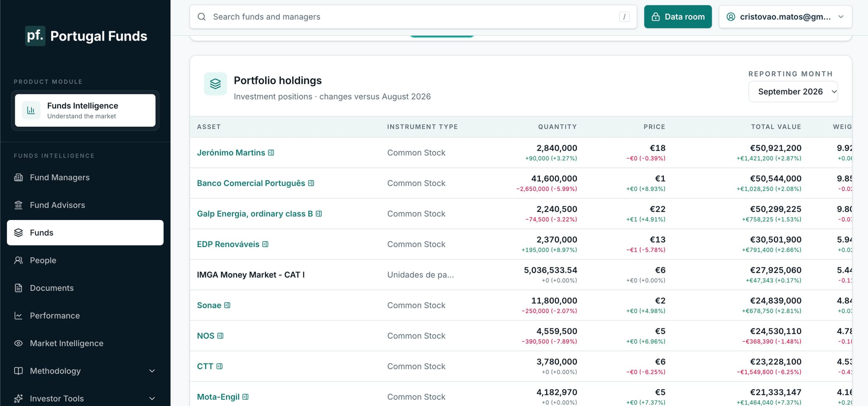Sort by QUANTITY column header
The image size is (868, 406).
click(557, 127)
